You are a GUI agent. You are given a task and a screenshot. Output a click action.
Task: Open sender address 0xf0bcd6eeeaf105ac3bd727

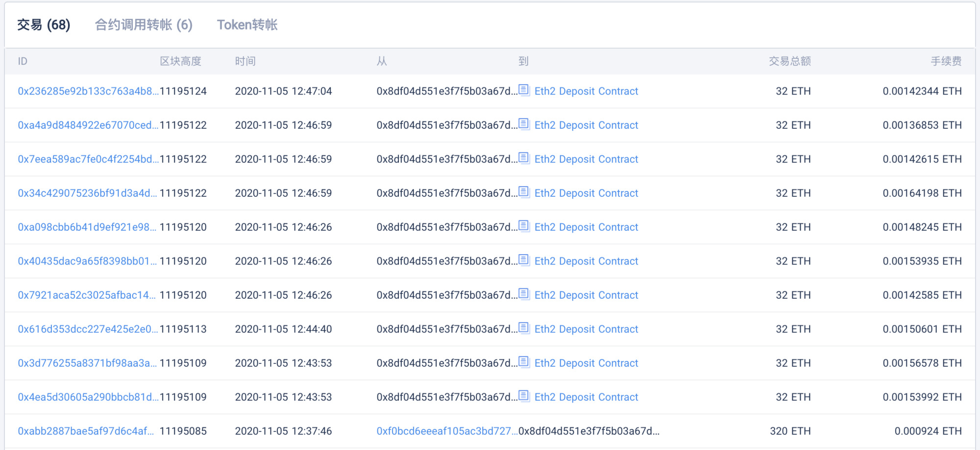click(x=446, y=431)
